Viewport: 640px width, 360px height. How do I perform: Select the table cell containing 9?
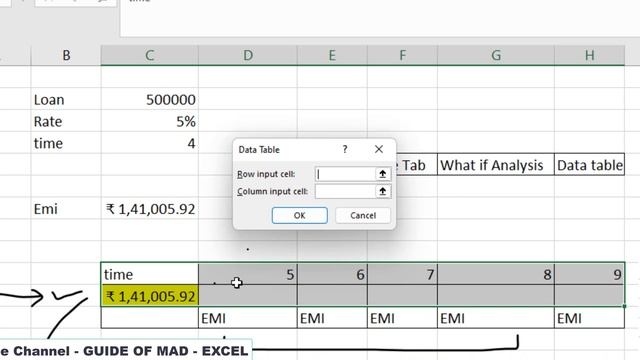(589, 274)
